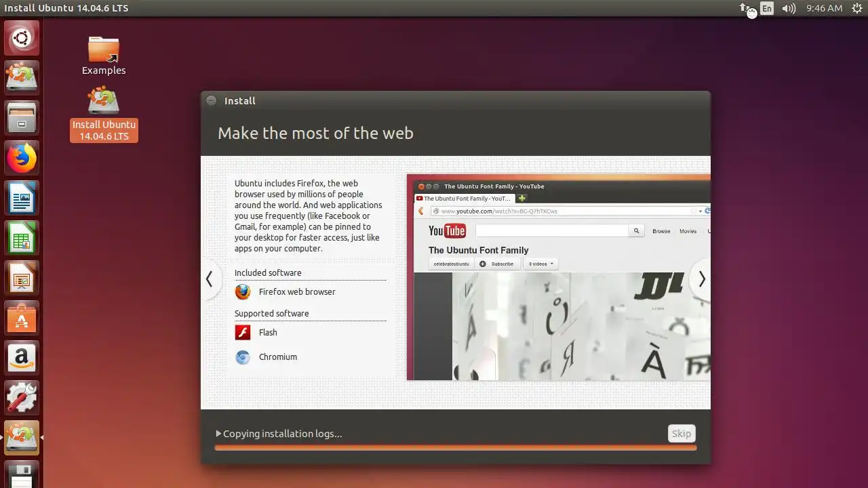
Task: Open the Amazon launcher icon
Action: [x=22, y=358]
